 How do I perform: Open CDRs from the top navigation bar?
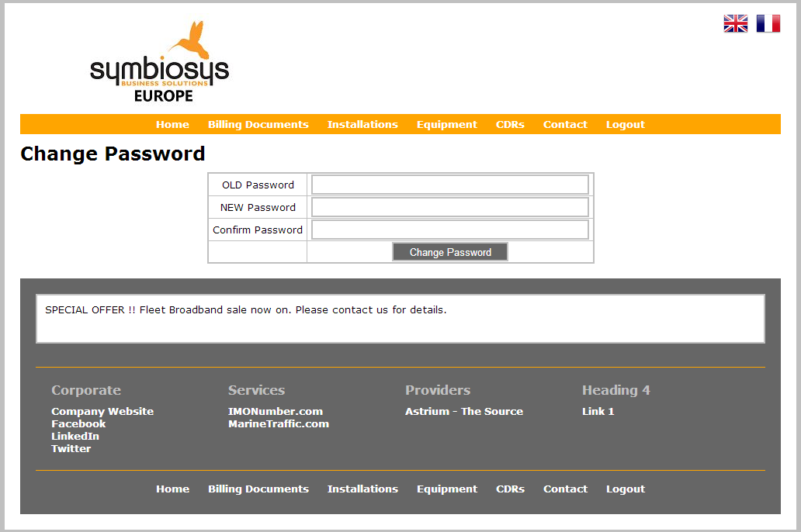pyautogui.click(x=510, y=125)
